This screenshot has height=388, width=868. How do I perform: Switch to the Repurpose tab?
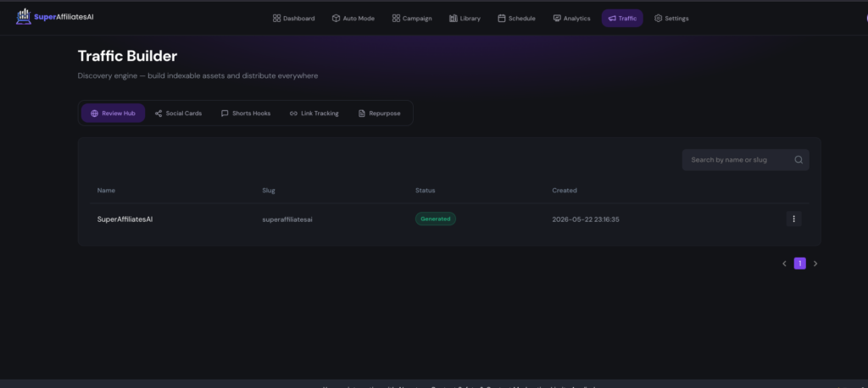click(x=379, y=113)
